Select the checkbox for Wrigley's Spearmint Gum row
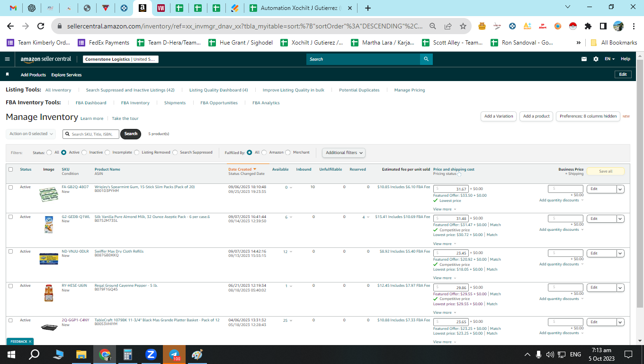Image resolution: width=644 pixels, height=364 pixels. 10,187
